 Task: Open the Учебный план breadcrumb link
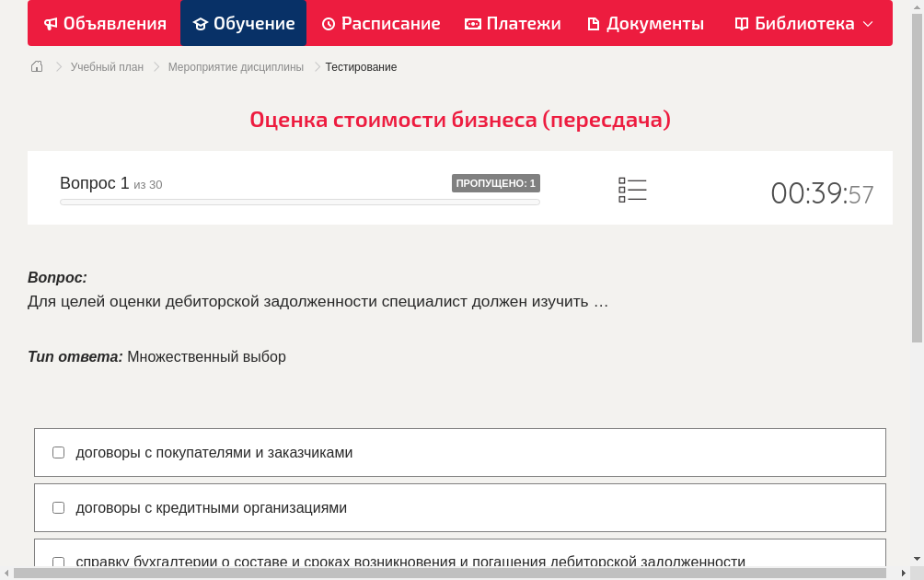point(106,66)
